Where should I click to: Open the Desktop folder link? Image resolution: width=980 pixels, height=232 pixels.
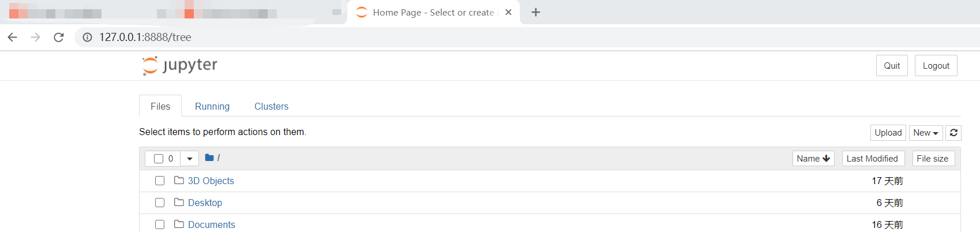tap(205, 203)
